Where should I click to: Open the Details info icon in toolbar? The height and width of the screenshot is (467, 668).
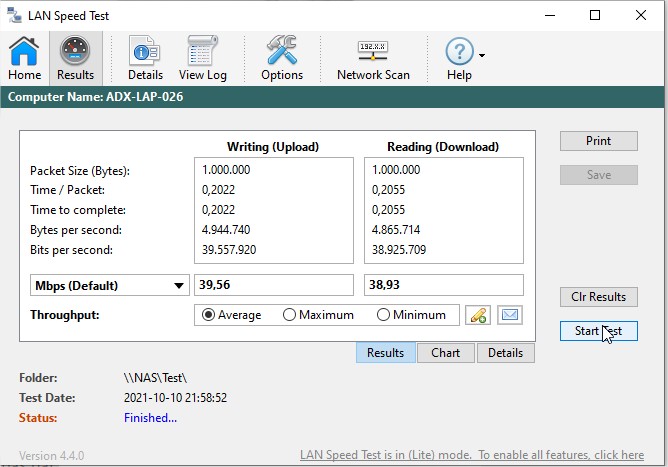point(145,58)
